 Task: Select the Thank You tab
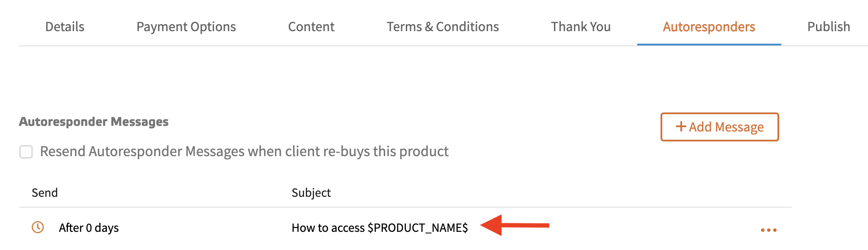click(x=581, y=27)
